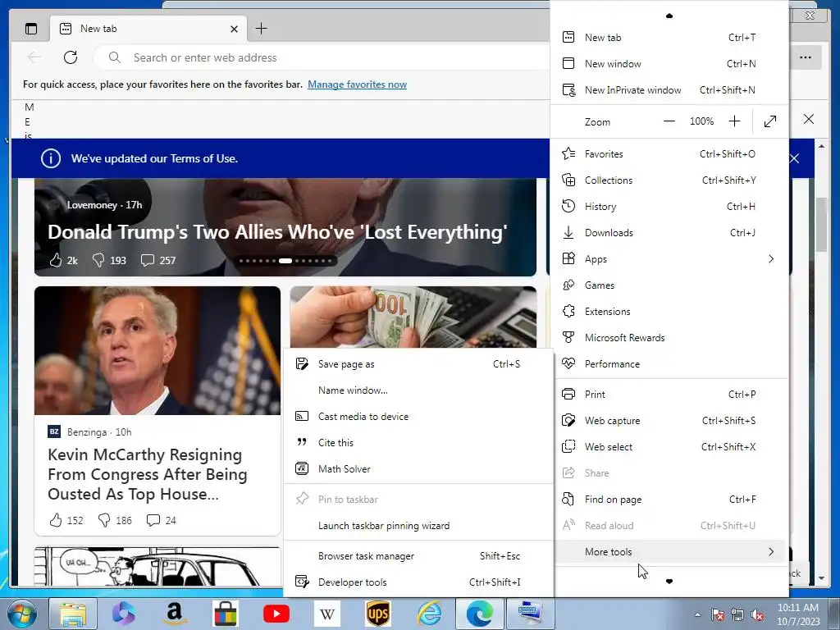840x630 pixels.
Task: Click Cite this option
Action: [418, 442]
